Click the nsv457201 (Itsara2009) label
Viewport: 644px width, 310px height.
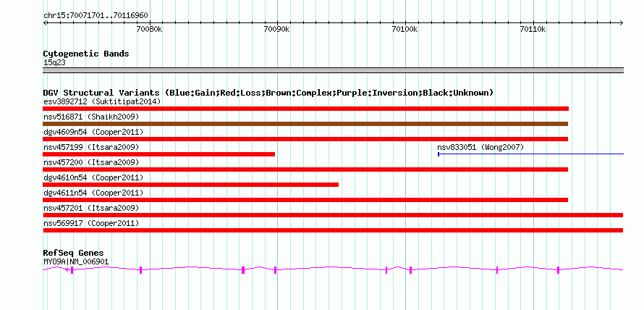(91, 208)
